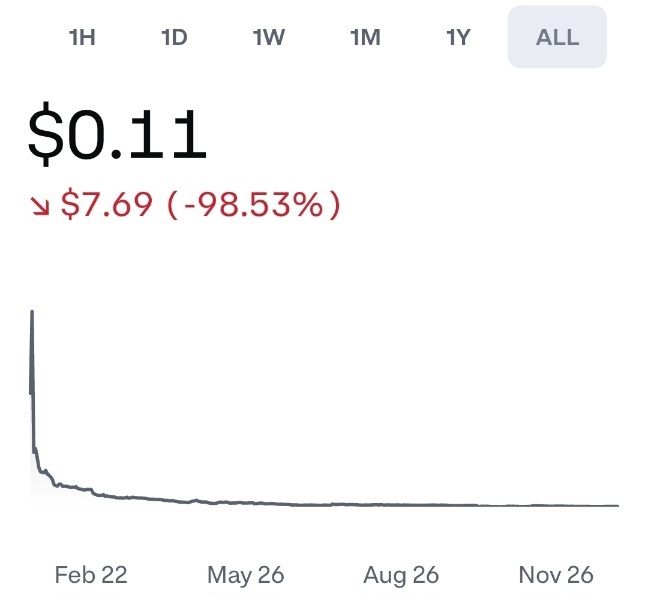
Task: Click the May 26 date label
Action: pos(245,575)
